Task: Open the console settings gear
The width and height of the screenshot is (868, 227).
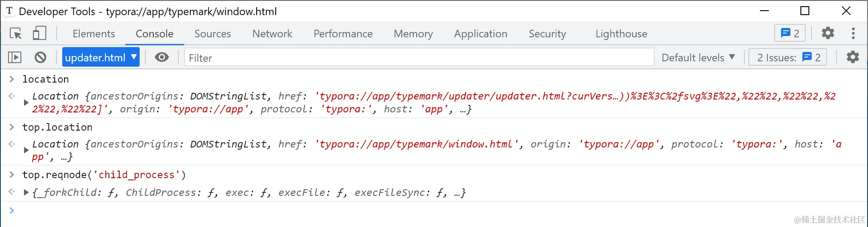Action: pyautogui.click(x=852, y=57)
